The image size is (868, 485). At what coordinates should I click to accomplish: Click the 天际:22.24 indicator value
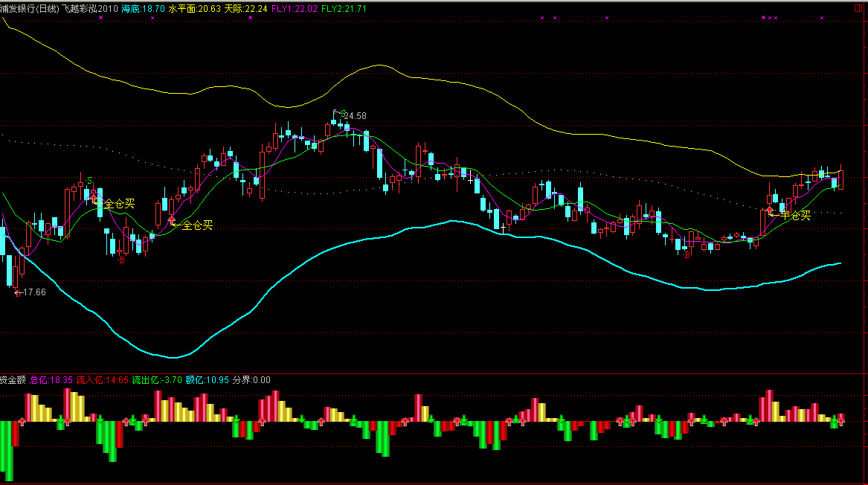click(245, 8)
